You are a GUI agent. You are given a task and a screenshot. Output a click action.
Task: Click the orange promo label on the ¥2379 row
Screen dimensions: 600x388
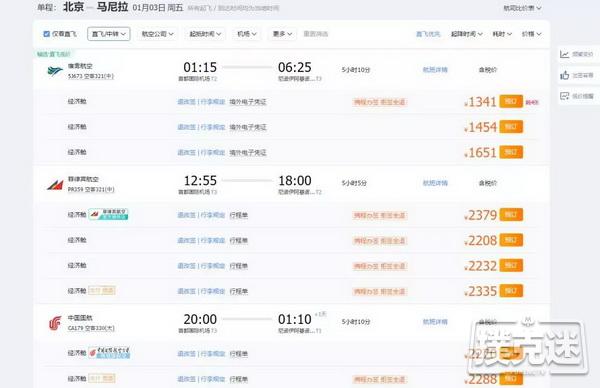pyautogui.click(x=379, y=215)
